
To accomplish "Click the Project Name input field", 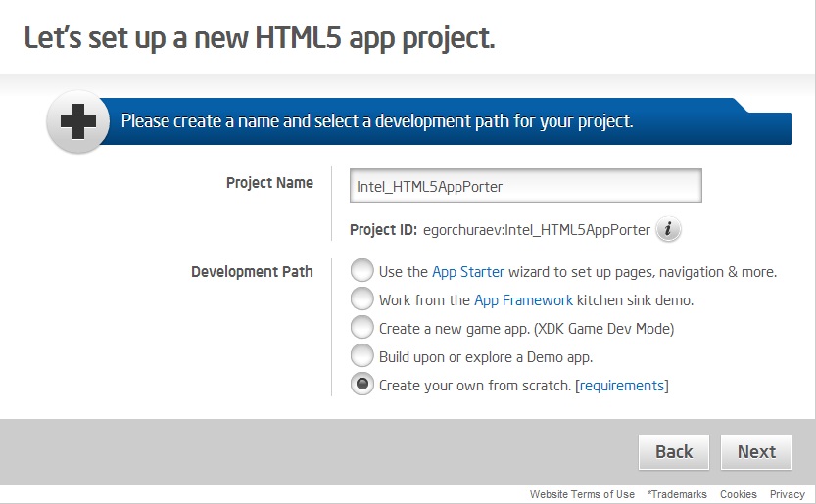I will (526, 186).
